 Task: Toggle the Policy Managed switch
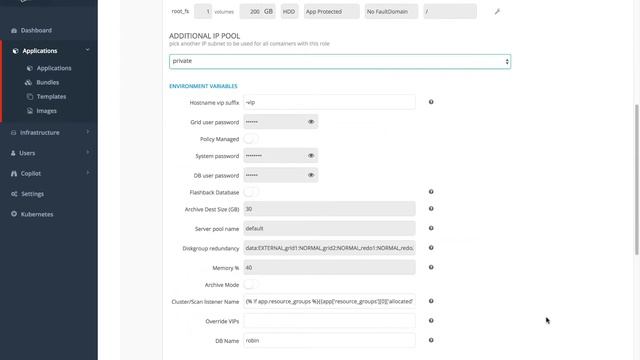pyautogui.click(x=251, y=139)
